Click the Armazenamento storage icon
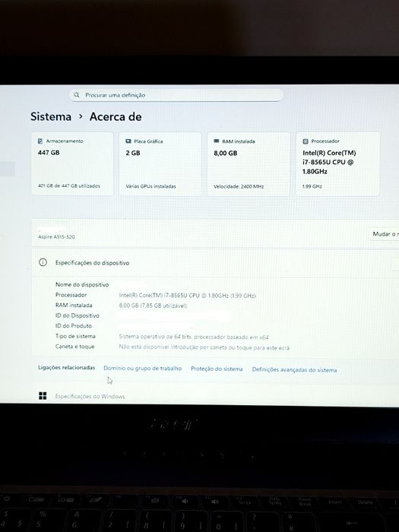 [40, 141]
